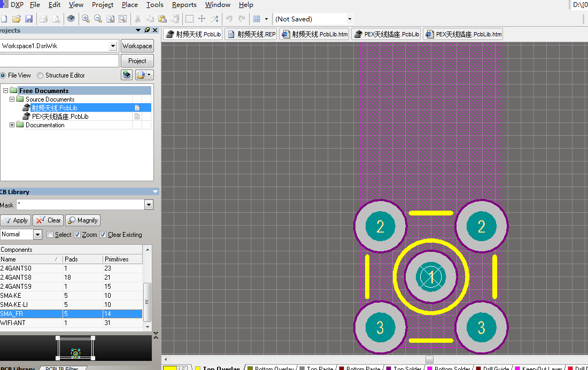Click the folder-arrow icon in the Projects panel

click(x=141, y=75)
